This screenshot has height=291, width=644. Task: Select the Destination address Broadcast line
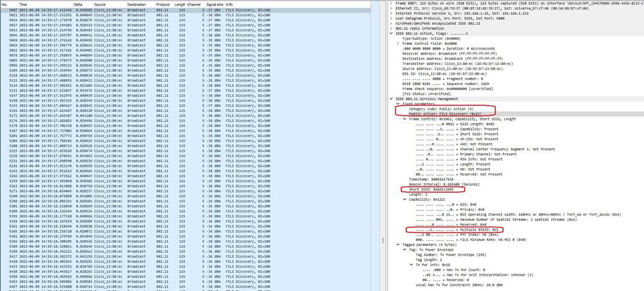(452, 59)
